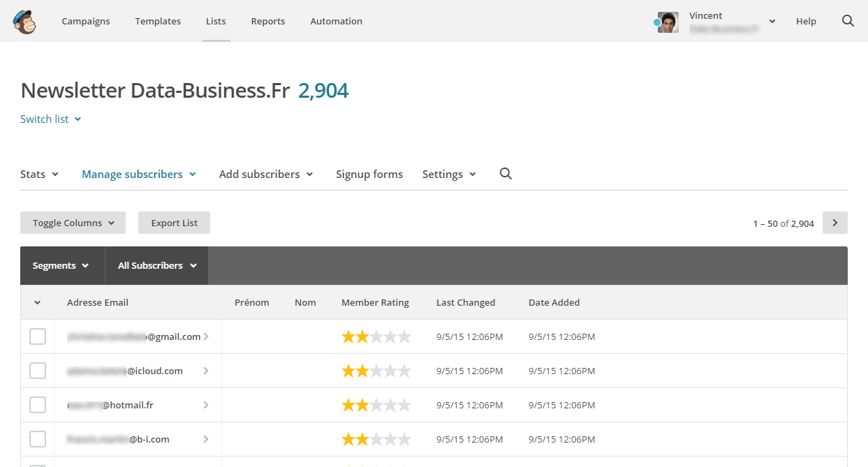Screen dimensions: 868x467
Task: Click the member rating stars for gmail.com row
Action: (376, 337)
